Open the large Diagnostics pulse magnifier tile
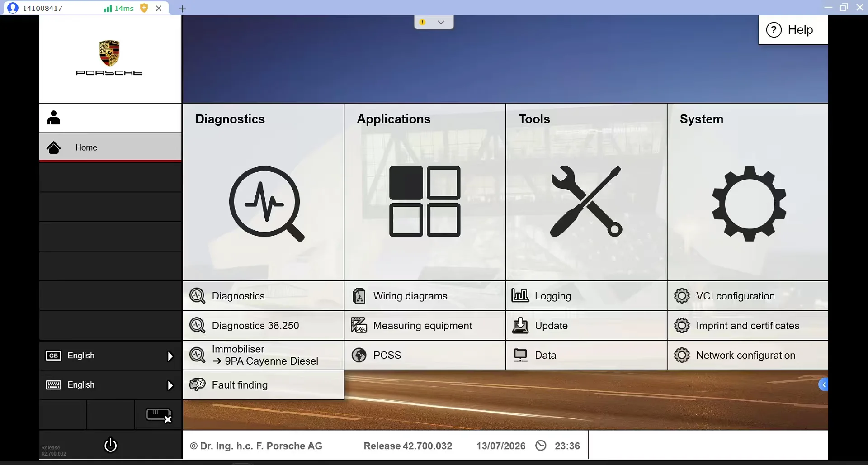 [264, 192]
